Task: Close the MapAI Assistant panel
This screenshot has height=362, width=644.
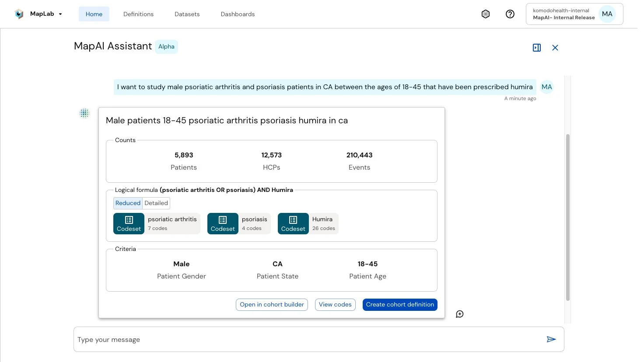Action: coord(555,48)
